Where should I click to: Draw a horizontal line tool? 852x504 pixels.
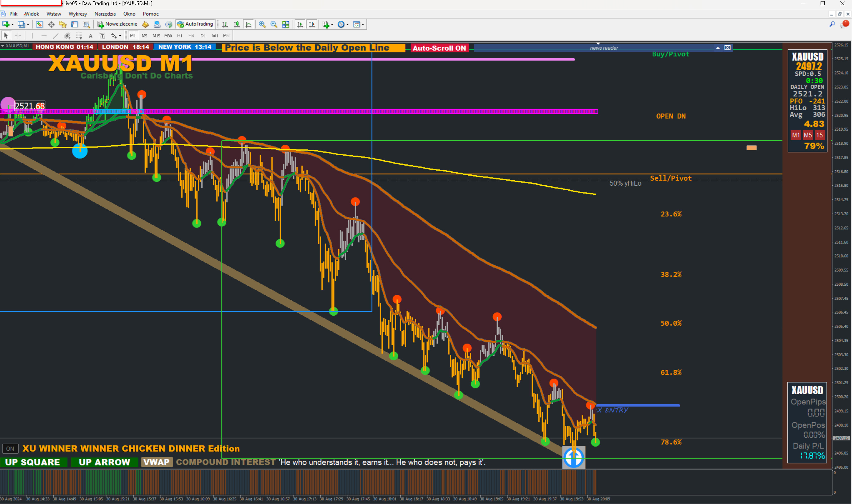tap(44, 36)
